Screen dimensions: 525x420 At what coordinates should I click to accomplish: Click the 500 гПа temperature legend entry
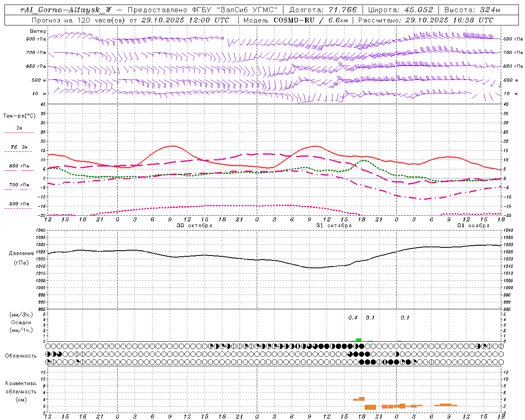(x=19, y=204)
